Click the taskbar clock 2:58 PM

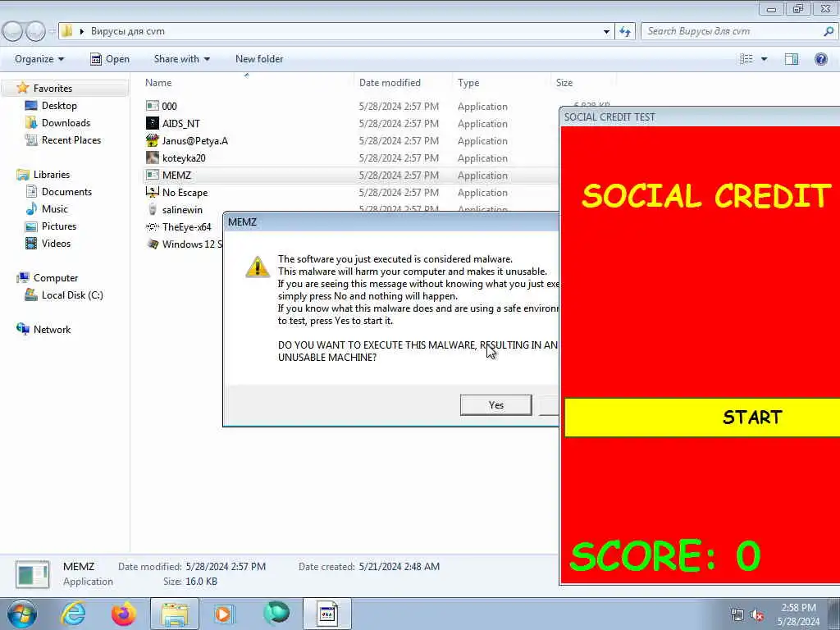[x=798, y=608]
